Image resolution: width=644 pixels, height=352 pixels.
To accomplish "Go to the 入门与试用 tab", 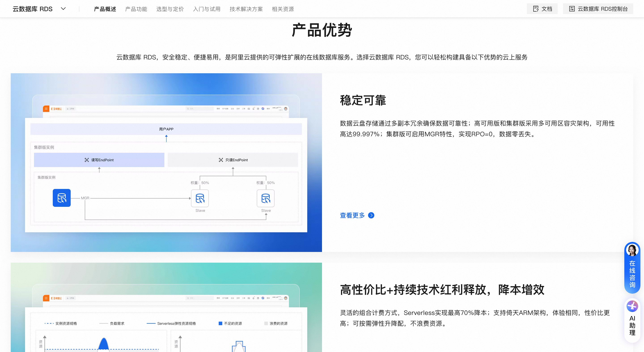I will tap(207, 9).
